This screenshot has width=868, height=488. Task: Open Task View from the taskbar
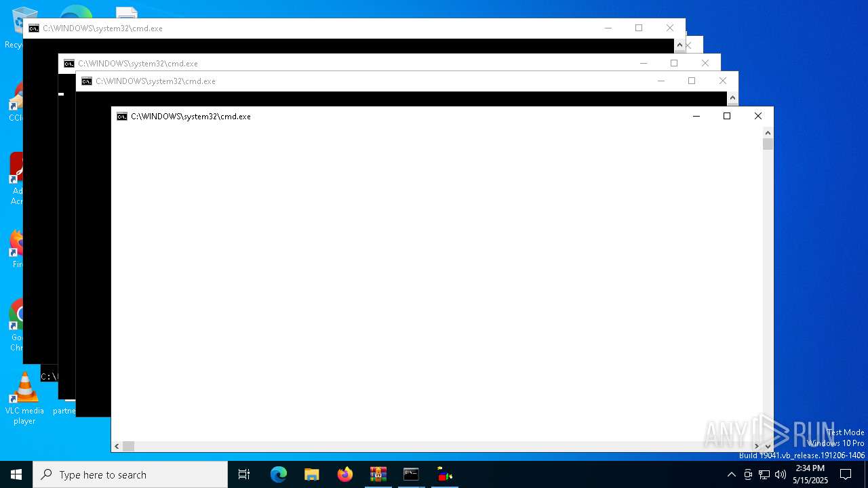click(x=244, y=474)
